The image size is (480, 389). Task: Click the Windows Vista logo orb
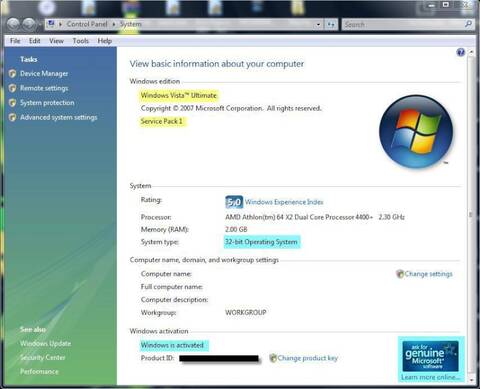[x=416, y=131]
